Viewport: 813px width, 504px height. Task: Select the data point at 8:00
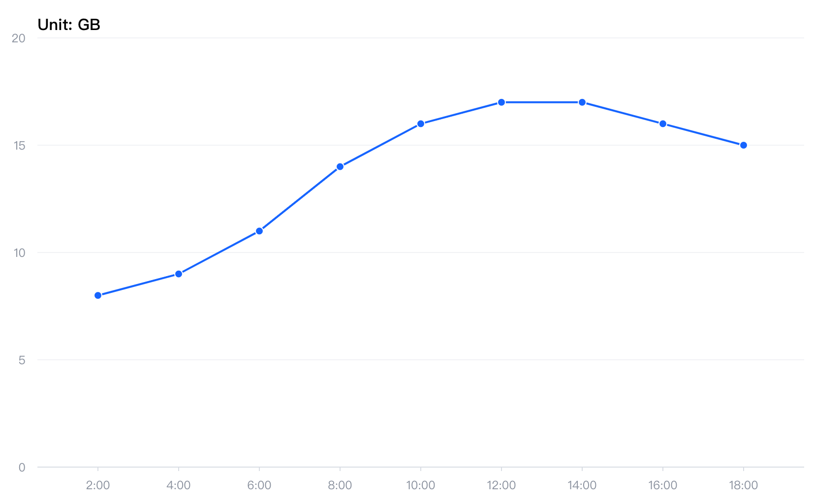[340, 166]
